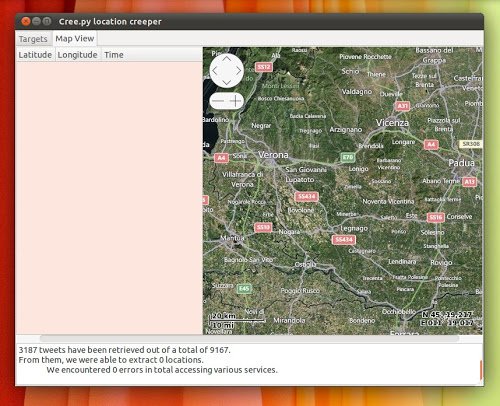Click the Valdagno label on the map

pyautogui.click(x=357, y=92)
